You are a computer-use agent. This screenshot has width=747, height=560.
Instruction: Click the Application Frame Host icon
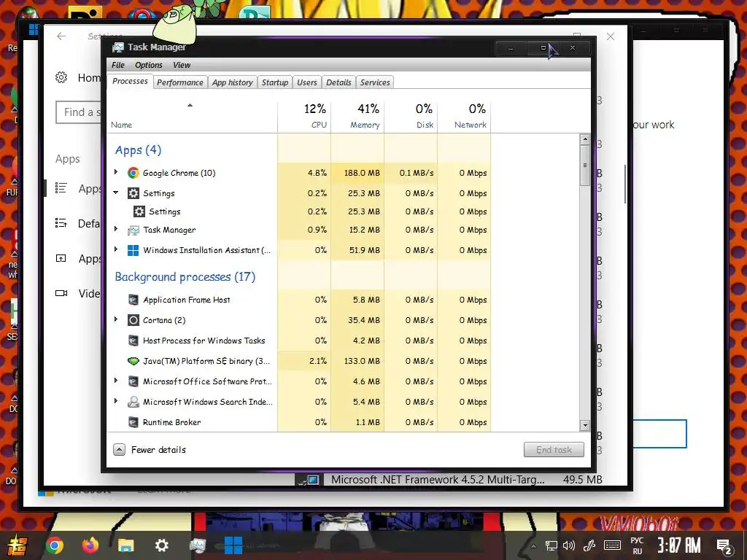133,300
